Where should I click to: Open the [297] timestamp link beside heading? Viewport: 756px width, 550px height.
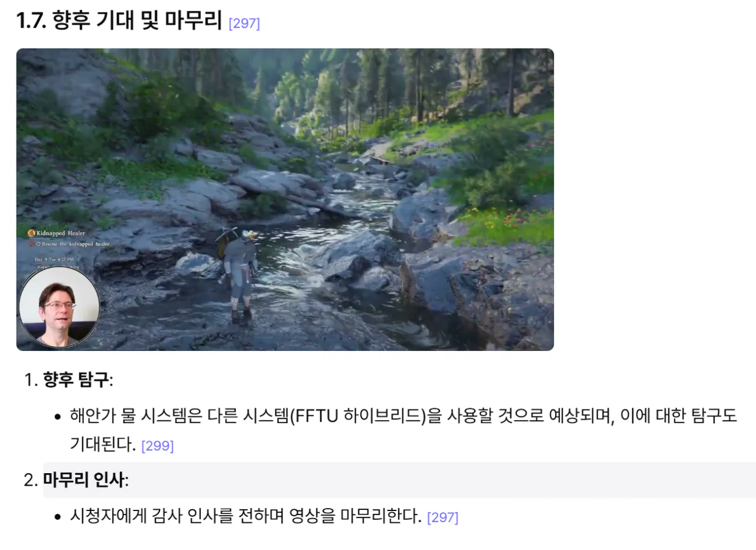click(244, 24)
